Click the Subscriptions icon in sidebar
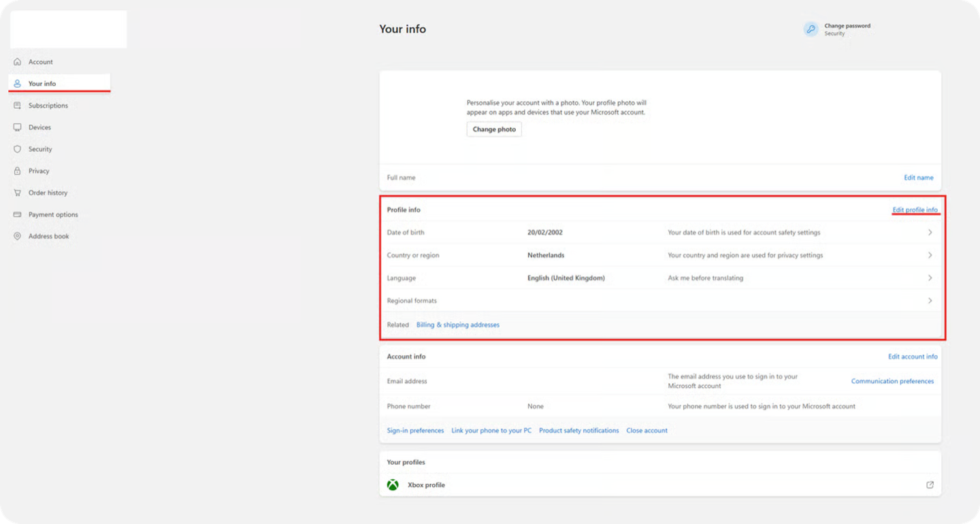The image size is (980, 524). [x=17, y=105]
